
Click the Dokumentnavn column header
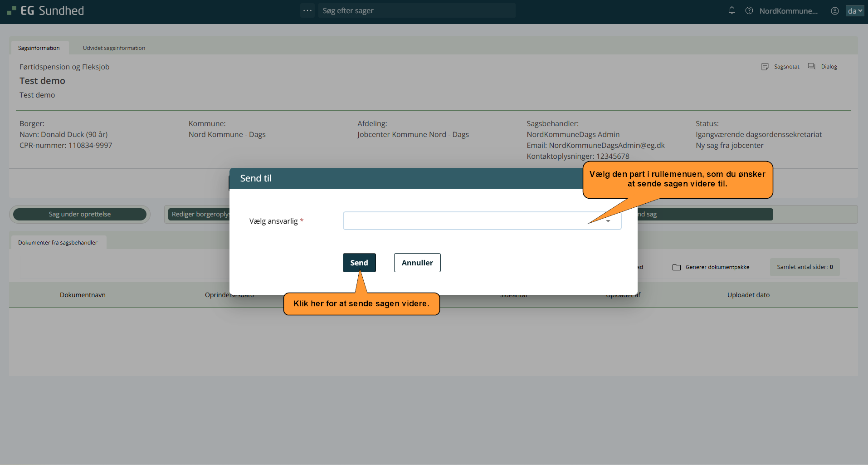83,295
